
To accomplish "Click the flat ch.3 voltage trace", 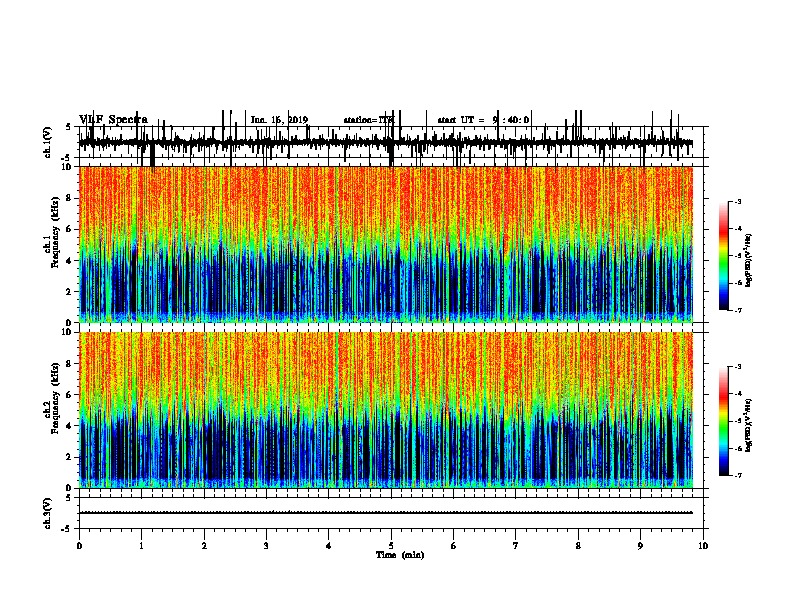I will click(385, 513).
